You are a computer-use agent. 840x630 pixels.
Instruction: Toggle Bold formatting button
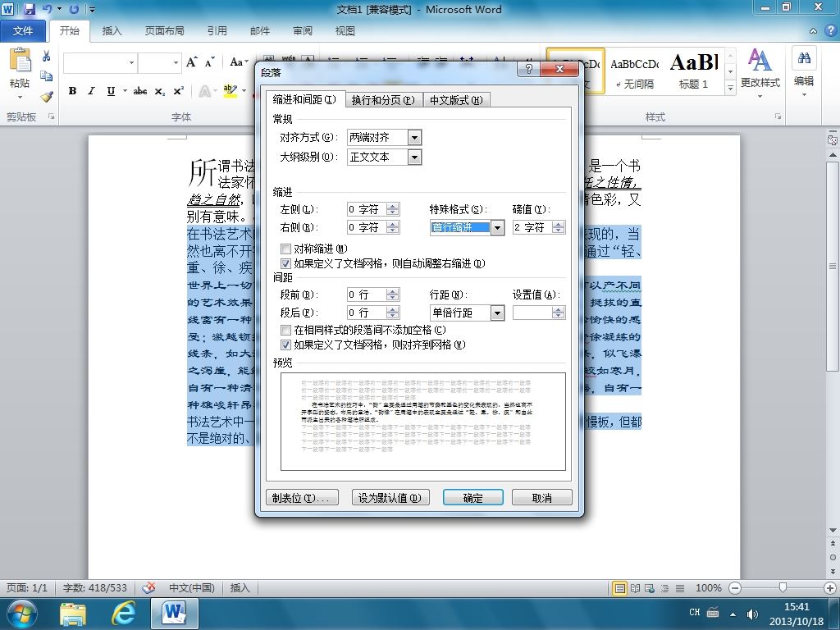pyautogui.click(x=72, y=91)
